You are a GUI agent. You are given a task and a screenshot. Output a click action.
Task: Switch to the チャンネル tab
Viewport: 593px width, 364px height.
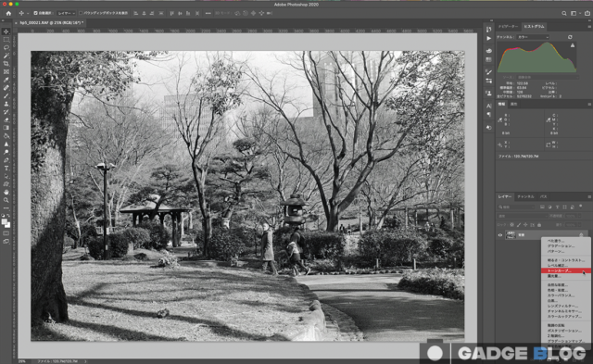525,196
